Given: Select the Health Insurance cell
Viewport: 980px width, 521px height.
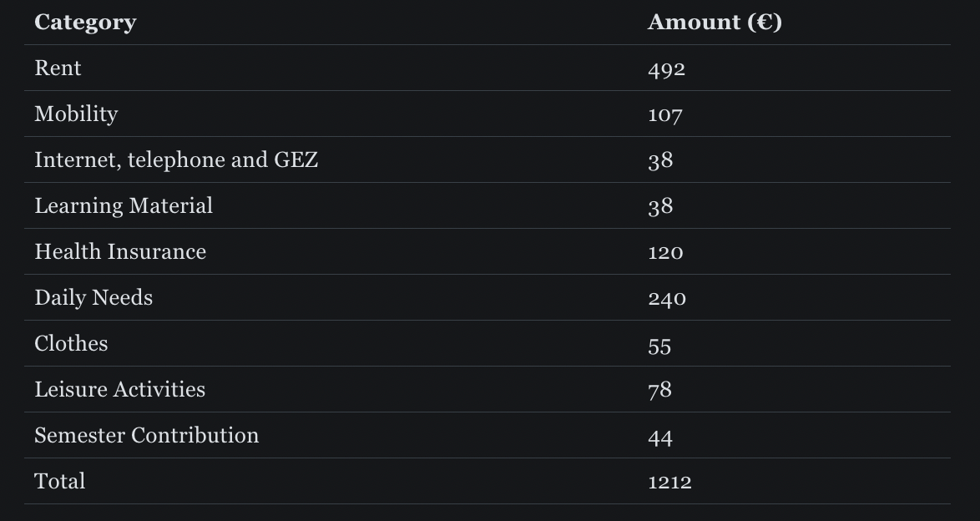Looking at the screenshot, I should tap(120, 252).
